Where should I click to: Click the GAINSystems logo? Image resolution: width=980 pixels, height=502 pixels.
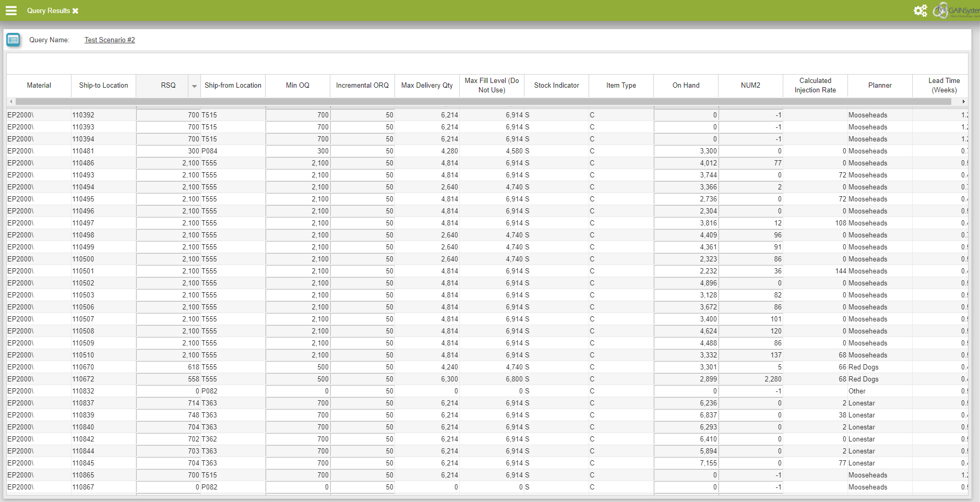click(x=956, y=10)
